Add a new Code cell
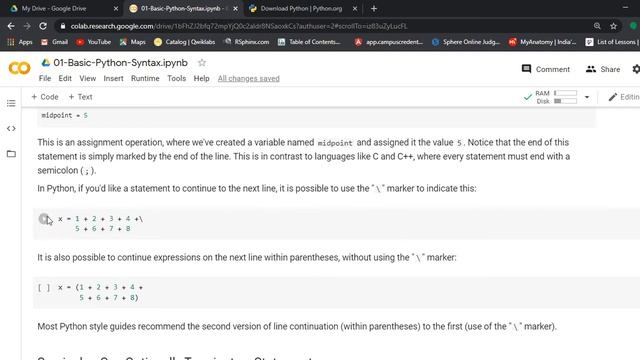The image size is (640, 360). click(45, 97)
